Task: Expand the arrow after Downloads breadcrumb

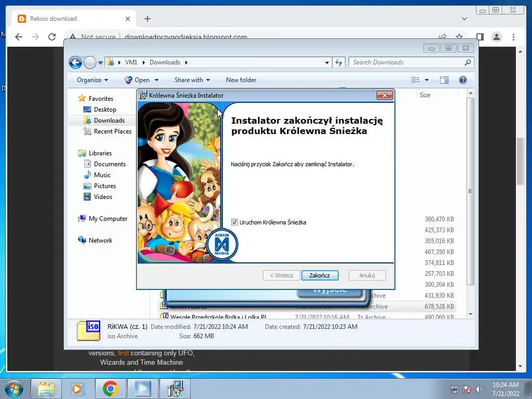Action: pyautogui.click(x=187, y=62)
